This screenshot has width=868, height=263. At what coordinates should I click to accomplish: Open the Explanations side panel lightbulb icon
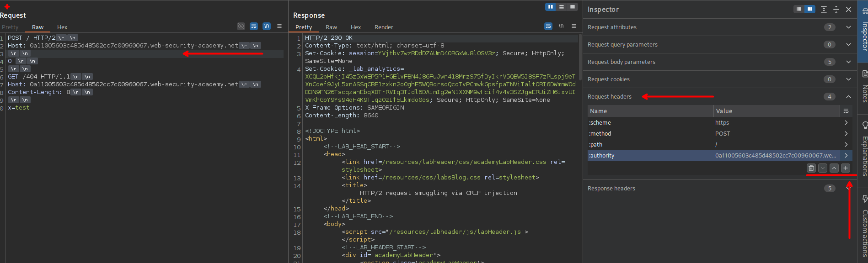(864, 126)
